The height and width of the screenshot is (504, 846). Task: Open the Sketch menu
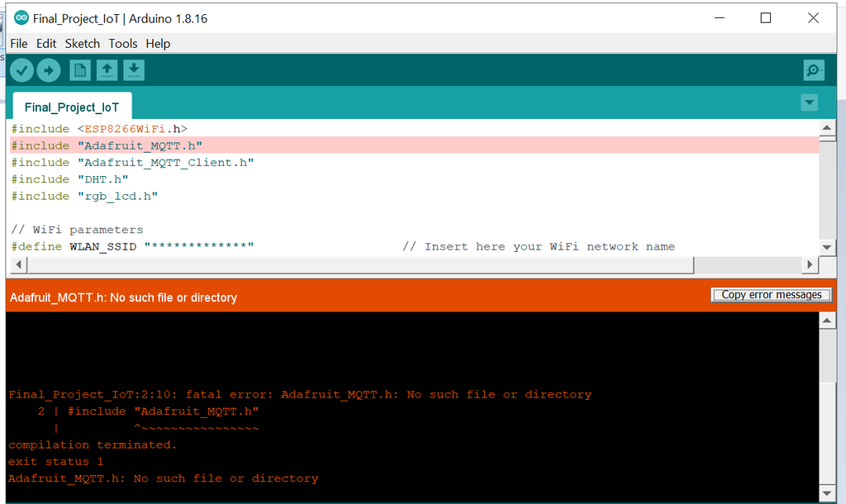tap(83, 44)
